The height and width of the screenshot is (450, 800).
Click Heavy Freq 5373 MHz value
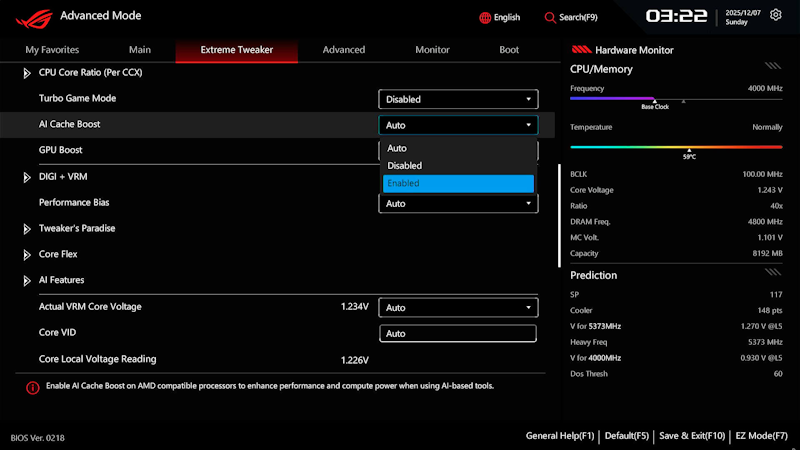pos(765,342)
